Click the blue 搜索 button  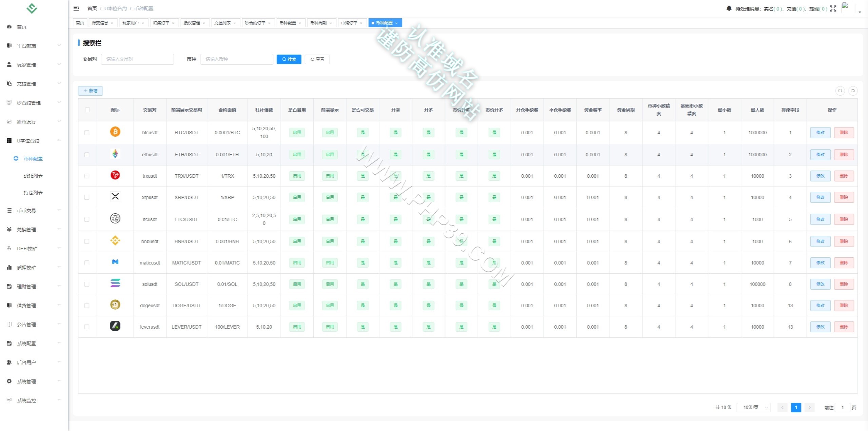coord(289,59)
